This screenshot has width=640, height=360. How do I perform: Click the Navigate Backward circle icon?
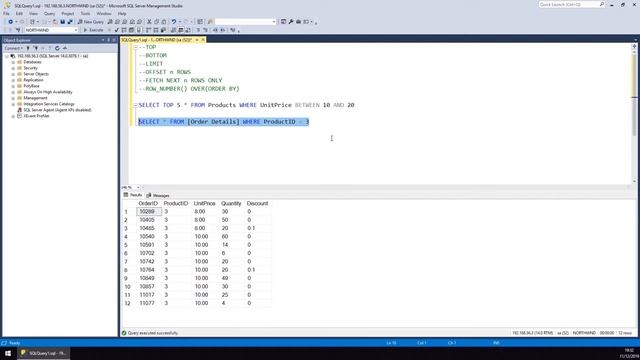[10, 22]
